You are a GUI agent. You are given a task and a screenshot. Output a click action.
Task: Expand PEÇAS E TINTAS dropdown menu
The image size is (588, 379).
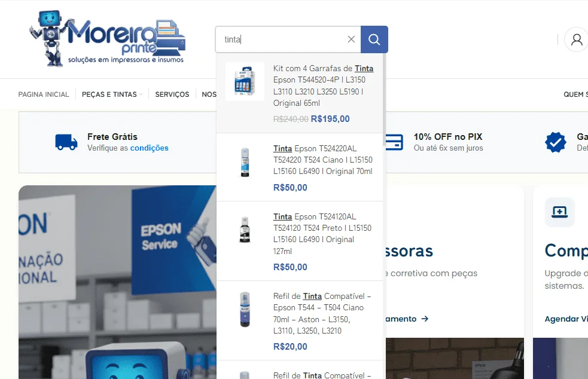point(112,94)
